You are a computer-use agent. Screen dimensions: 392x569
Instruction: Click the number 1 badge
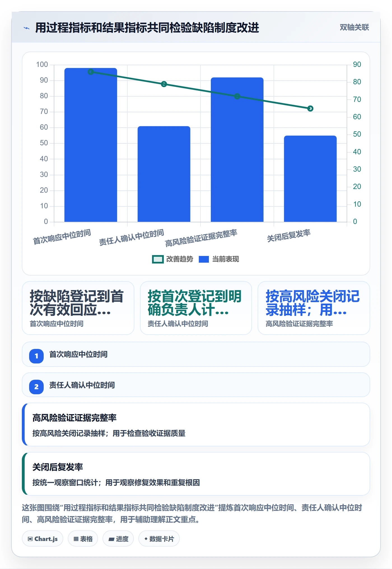(x=36, y=356)
